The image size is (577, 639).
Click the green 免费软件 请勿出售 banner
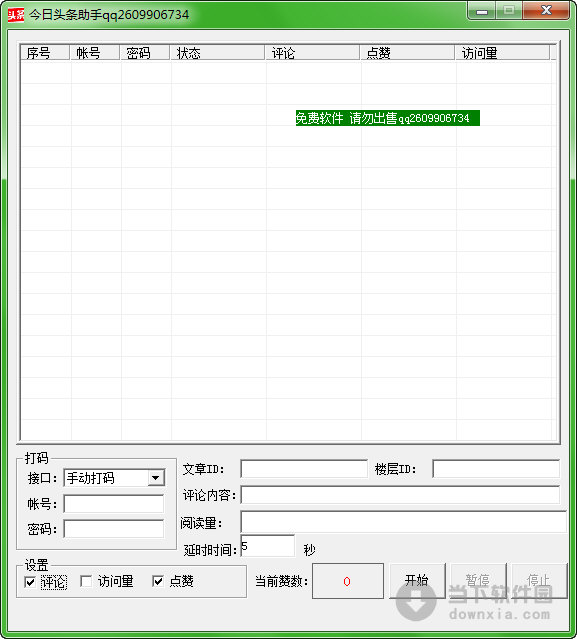tap(388, 118)
